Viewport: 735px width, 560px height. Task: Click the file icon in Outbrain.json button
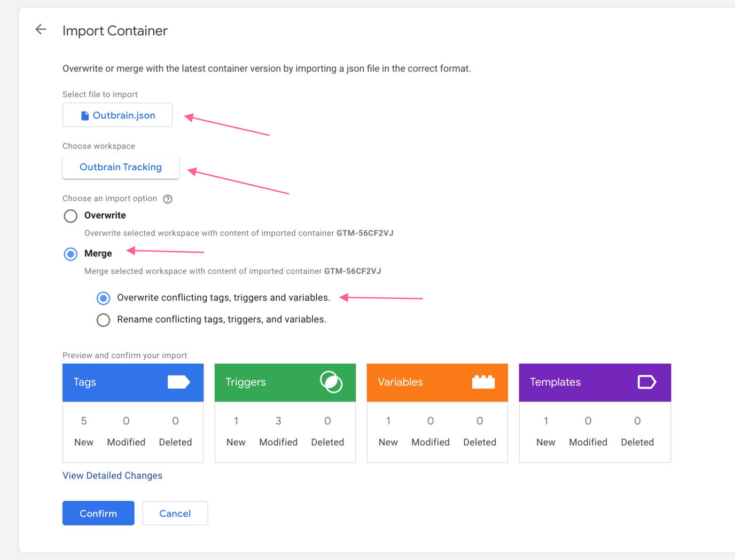84,116
